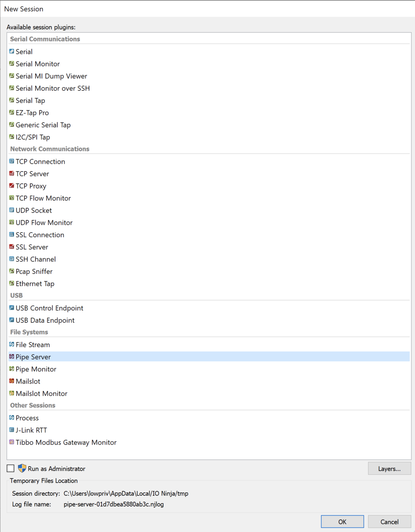Image resolution: width=415 pixels, height=532 pixels.
Task: Click the USB Data Endpoint icon
Action: point(12,320)
